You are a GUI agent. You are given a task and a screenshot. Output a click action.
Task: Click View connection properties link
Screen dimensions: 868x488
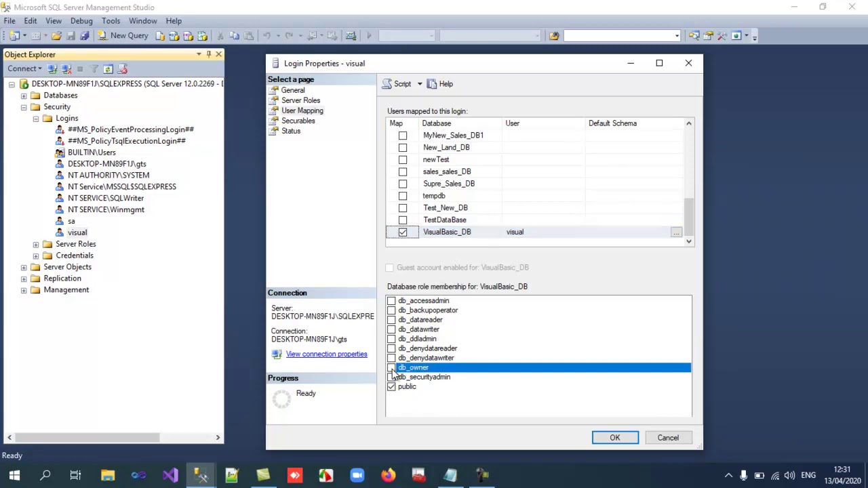[x=326, y=354]
